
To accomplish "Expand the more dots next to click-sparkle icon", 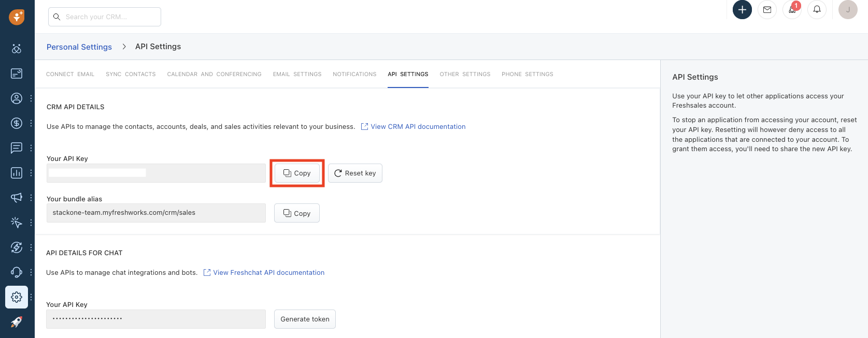I will [x=31, y=223].
